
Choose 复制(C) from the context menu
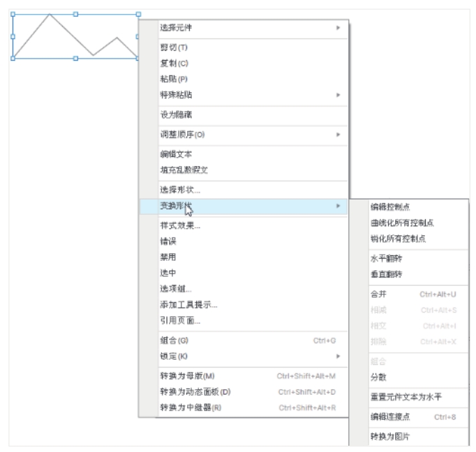[174, 63]
